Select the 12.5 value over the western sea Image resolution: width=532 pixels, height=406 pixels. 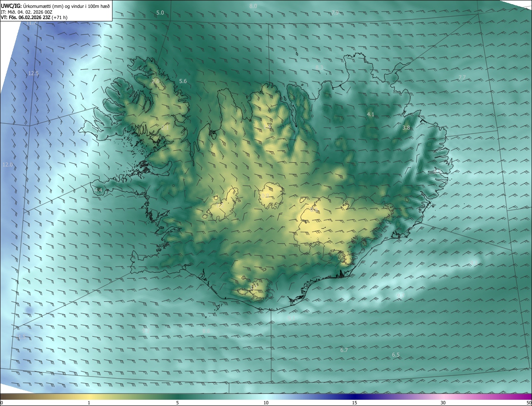(x=33, y=73)
